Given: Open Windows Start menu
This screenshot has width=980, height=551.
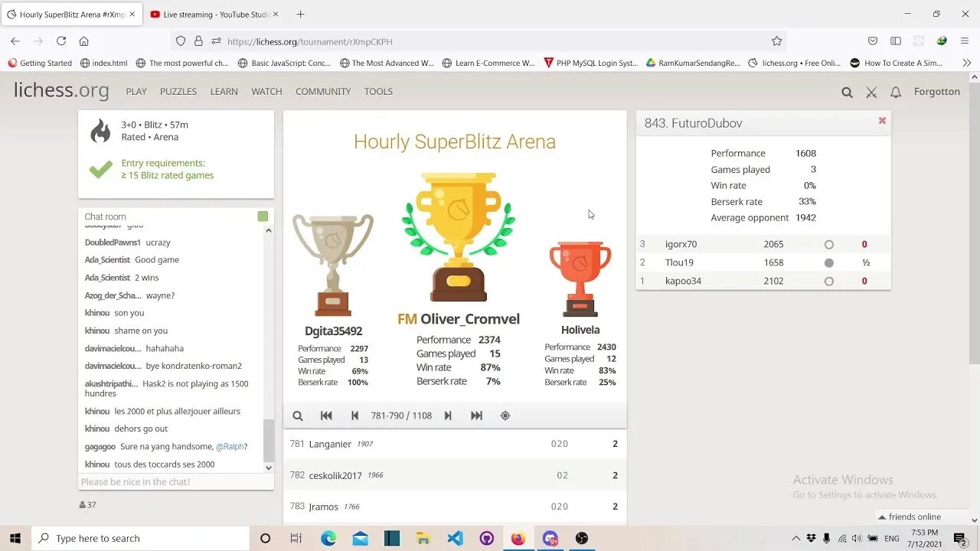Looking at the screenshot, I should (15, 538).
